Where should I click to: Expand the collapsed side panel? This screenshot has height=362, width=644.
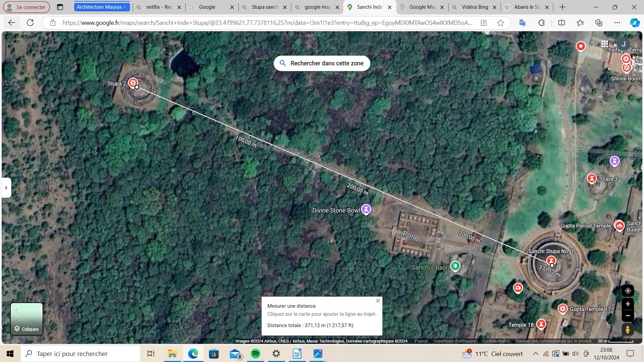[6, 187]
